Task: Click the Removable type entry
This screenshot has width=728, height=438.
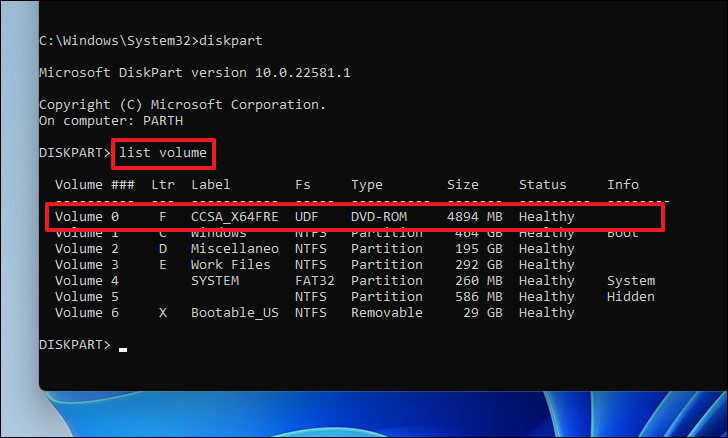Action: pyautogui.click(x=387, y=313)
